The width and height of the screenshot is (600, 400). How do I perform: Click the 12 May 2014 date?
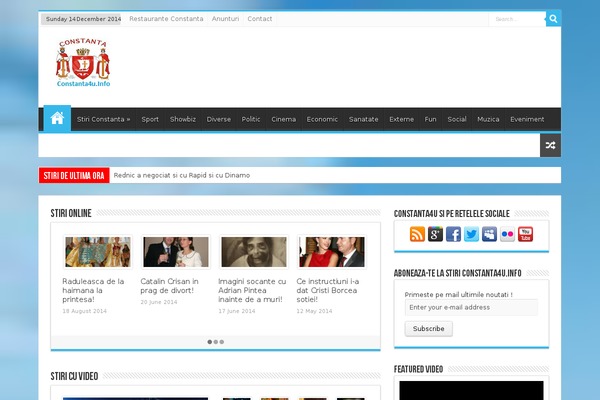point(314,311)
